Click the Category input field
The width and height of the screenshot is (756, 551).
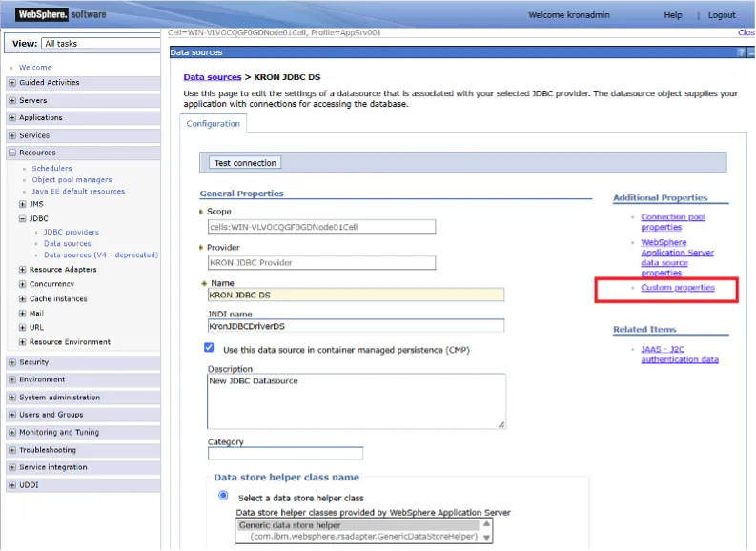(285, 454)
